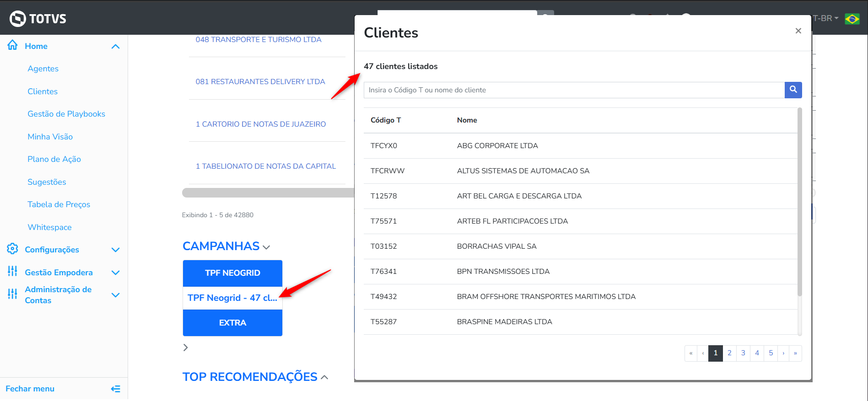Close the Clientes dialog with the X

[x=798, y=31]
